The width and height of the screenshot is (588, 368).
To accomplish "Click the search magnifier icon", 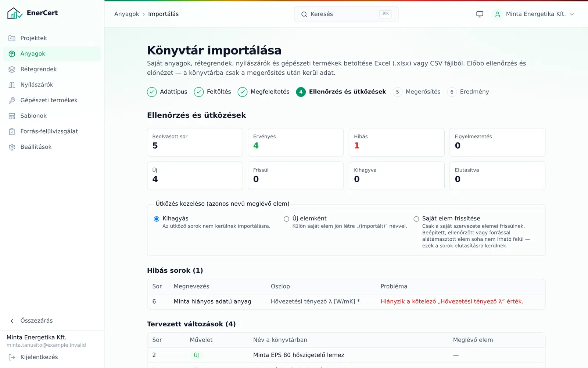I will (304, 14).
